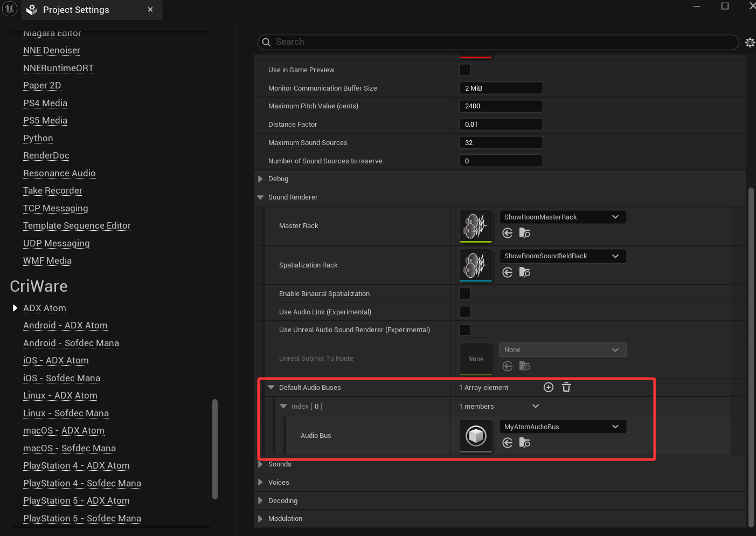Enable Binaural Spatialization checkbox

coord(465,293)
